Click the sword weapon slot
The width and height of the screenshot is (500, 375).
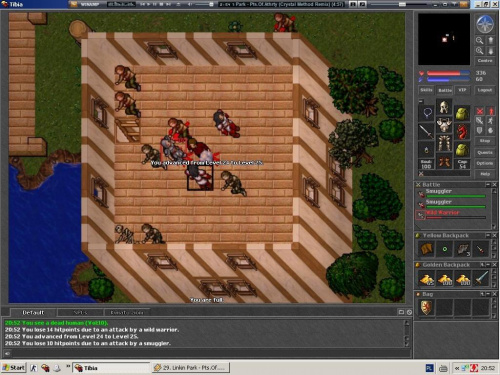pos(426,132)
